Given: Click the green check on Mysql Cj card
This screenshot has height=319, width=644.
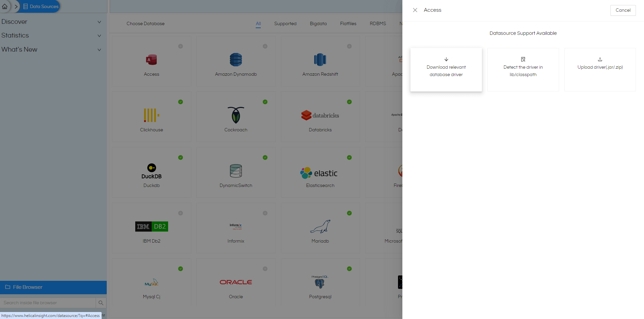Looking at the screenshot, I should coord(181,269).
